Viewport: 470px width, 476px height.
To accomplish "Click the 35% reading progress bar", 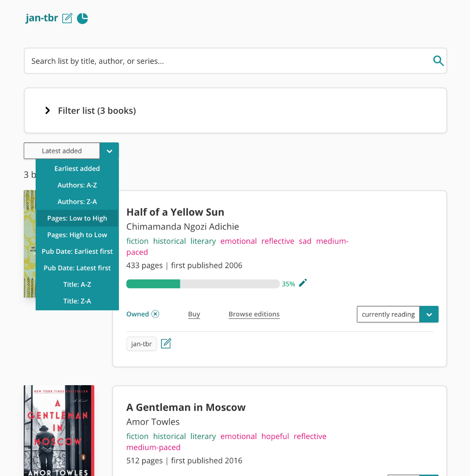I will (203, 284).
